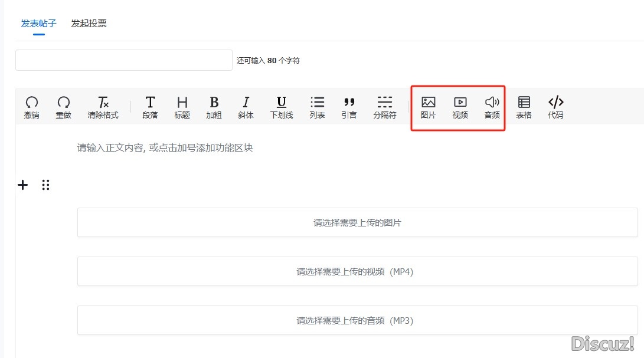Click the 重做 redo icon

[x=64, y=107]
